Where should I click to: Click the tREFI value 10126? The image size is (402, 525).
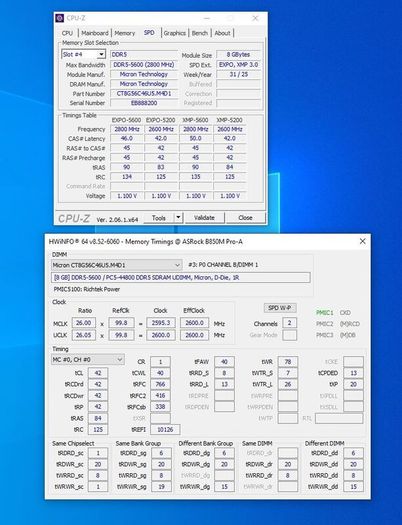(165, 430)
